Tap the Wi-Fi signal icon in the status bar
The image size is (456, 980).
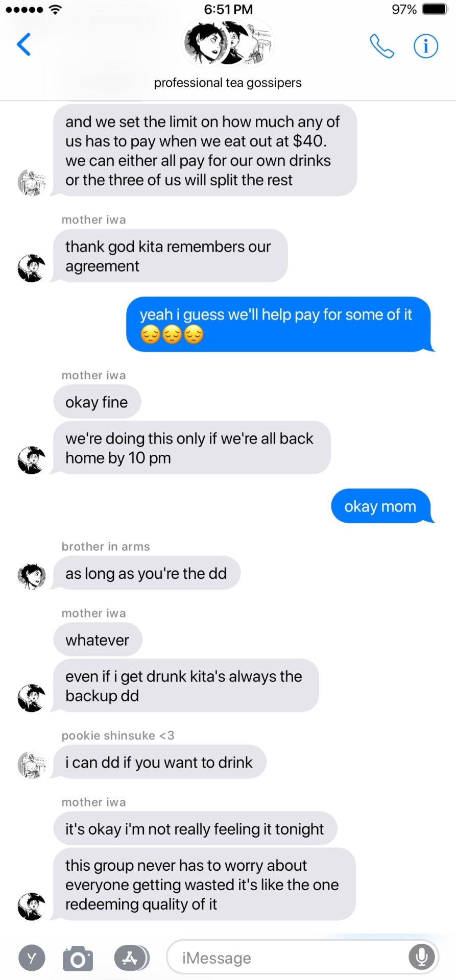tap(56, 9)
